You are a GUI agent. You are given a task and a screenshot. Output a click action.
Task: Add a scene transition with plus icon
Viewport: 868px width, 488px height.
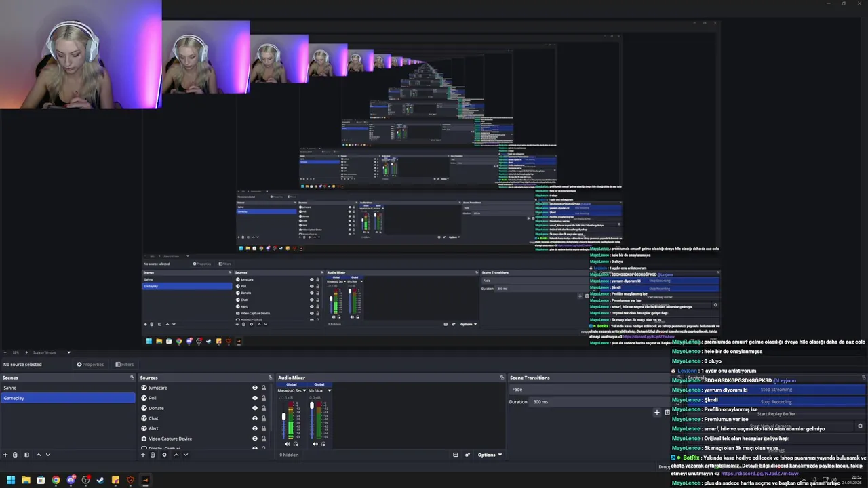tap(656, 412)
